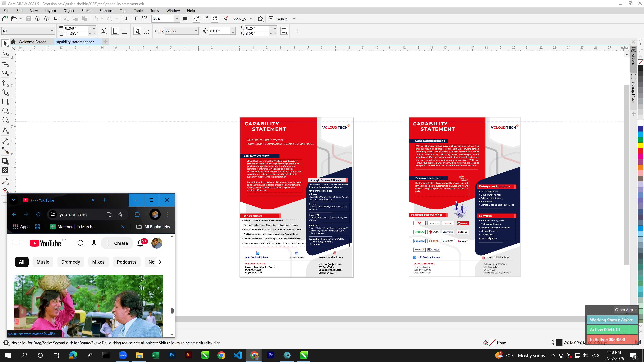Open Membership March bookmark in Chrome

73,227
